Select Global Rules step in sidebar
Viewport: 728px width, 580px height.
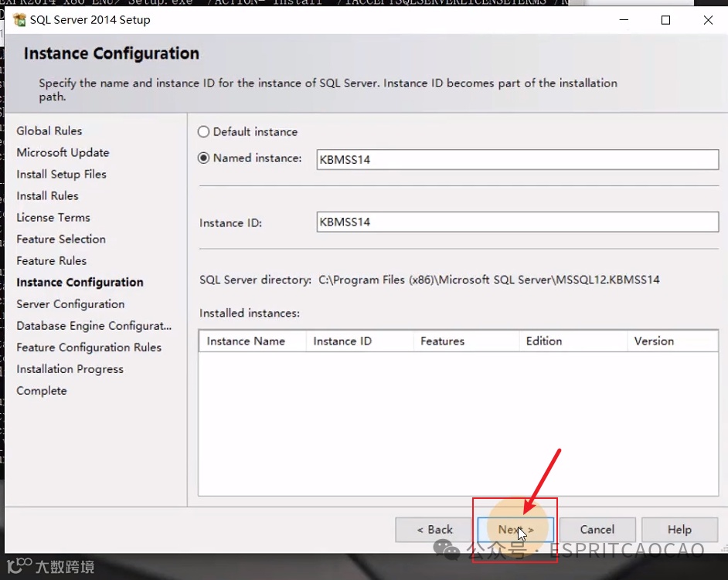click(49, 131)
